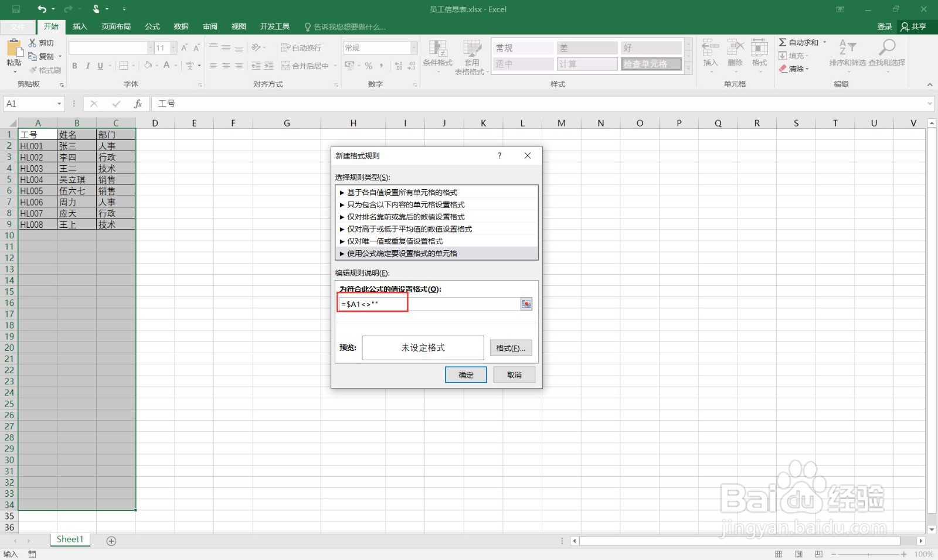Click the Clear (清除) eraser button
This screenshot has width=938, height=560.
pyautogui.click(x=794, y=69)
